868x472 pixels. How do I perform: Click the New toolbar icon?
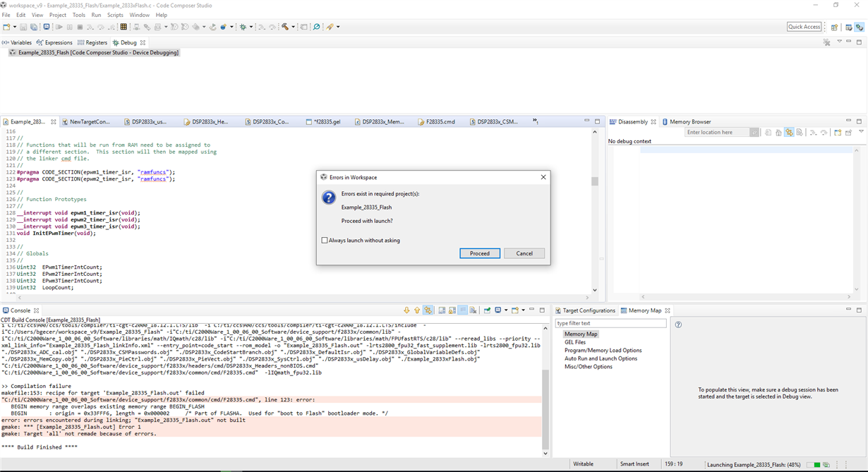[x=6, y=27]
